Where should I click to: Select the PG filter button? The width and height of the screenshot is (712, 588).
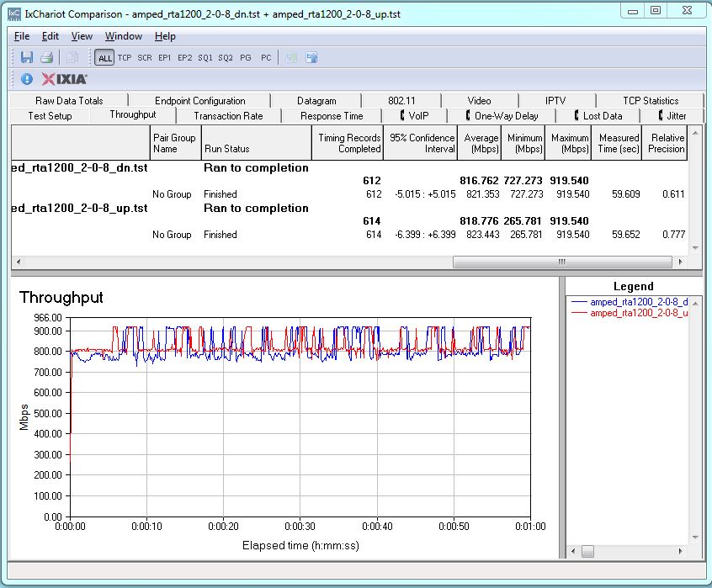[246, 57]
